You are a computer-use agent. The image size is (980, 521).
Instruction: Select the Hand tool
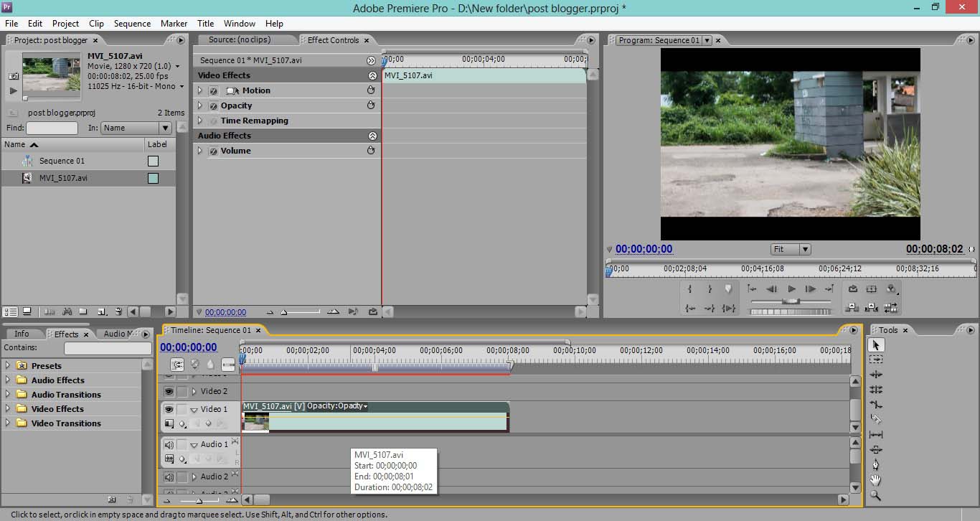tap(876, 480)
